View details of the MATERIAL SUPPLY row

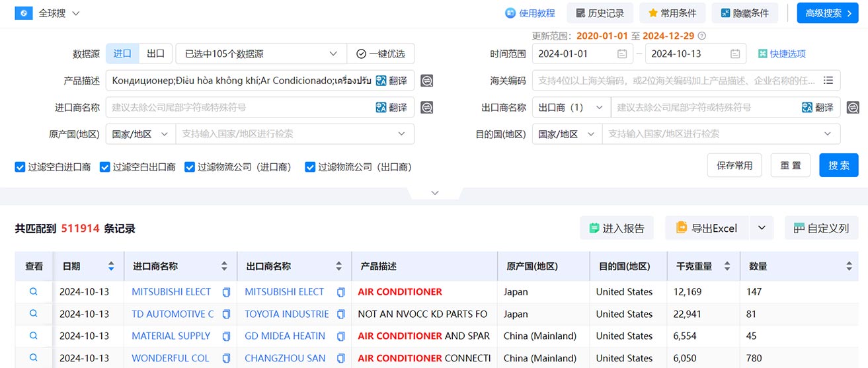click(x=34, y=336)
